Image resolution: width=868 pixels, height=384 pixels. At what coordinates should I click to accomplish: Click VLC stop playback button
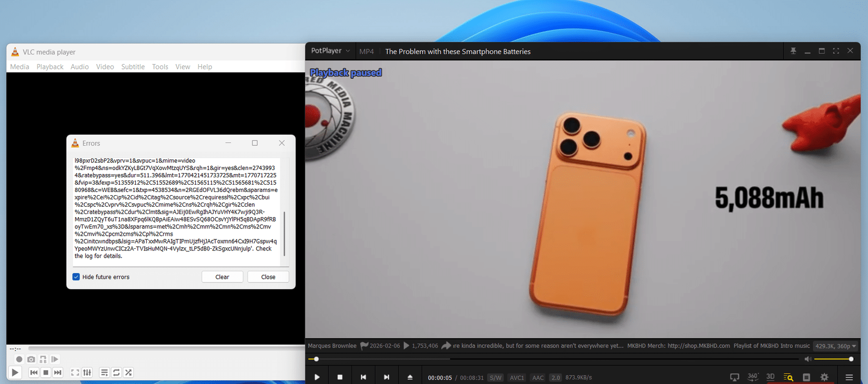click(x=46, y=372)
